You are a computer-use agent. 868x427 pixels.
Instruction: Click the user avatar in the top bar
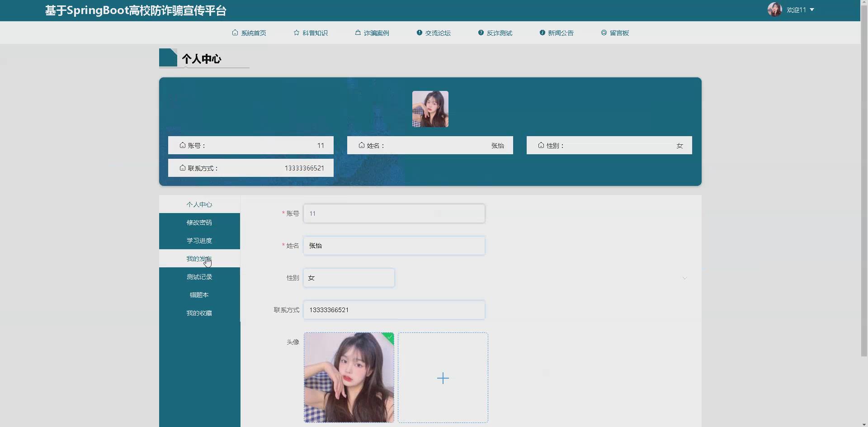775,9
